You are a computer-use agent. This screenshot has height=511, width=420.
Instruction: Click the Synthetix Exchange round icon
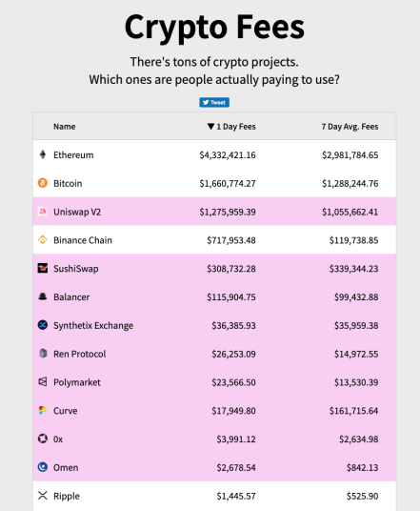43,325
